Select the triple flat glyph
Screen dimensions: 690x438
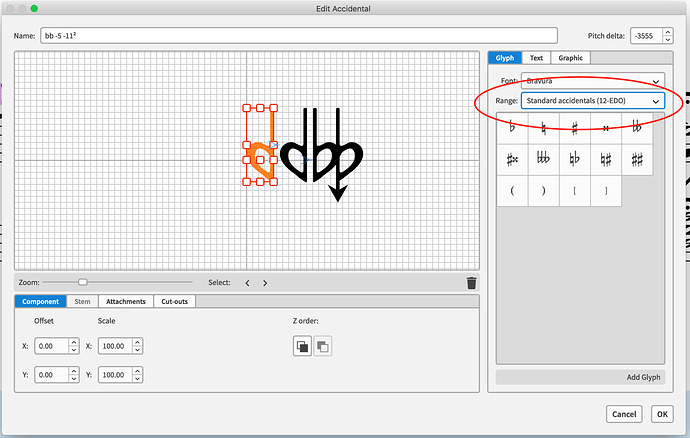click(543, 159)
